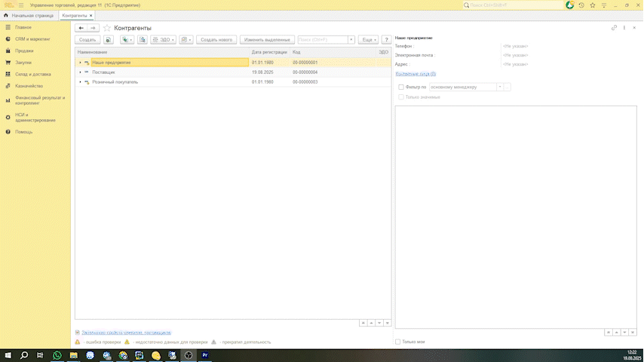This screenshot has width=644, height=362.
Task: Click the Электронная почта <Не указан> value
Action: click(x=516, y=56)
